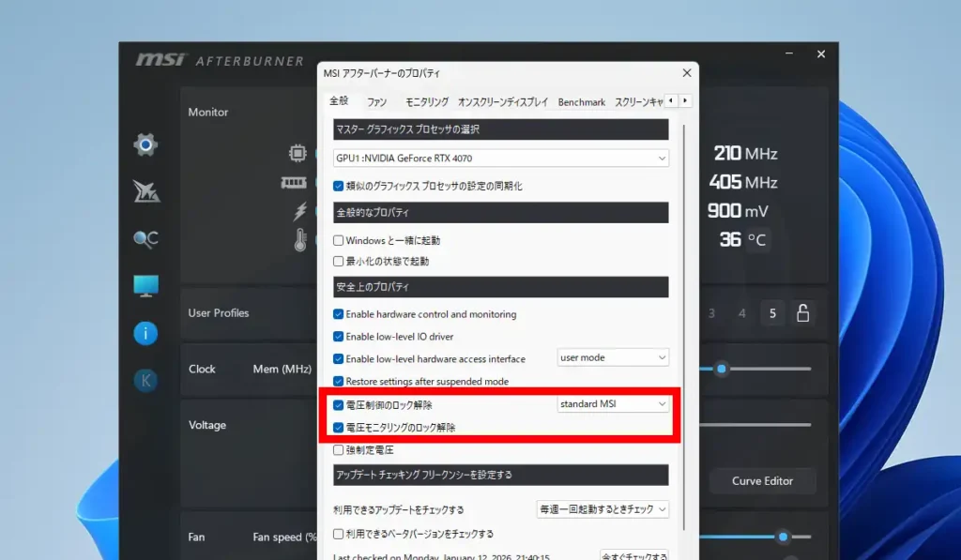961x560 pixels.
Task: Click the K Kombustor icon in the sidebar
Action: tap(145, 381)
